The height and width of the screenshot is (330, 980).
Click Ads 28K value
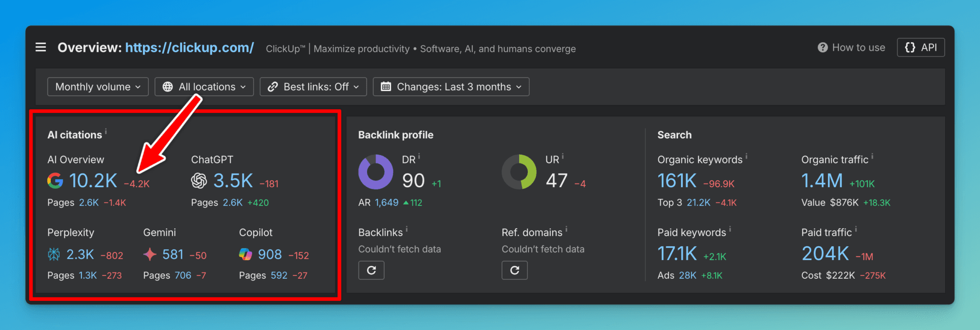tap(688, 275)
